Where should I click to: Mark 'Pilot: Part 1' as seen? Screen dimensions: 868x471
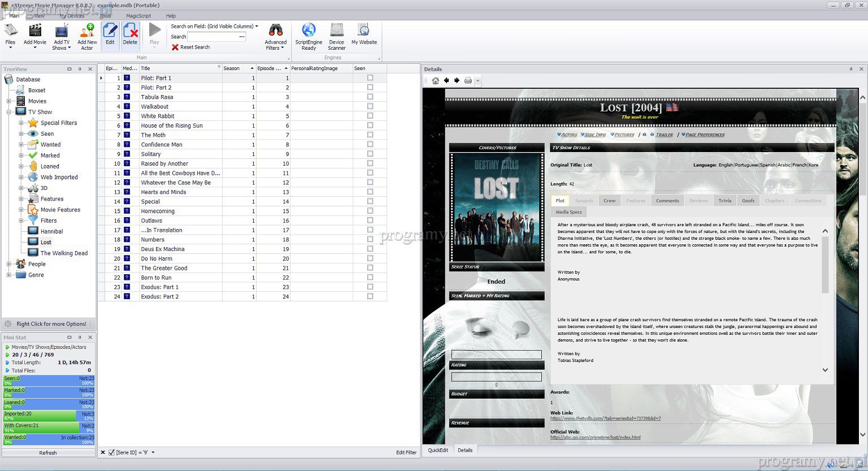tap(370, 78)
